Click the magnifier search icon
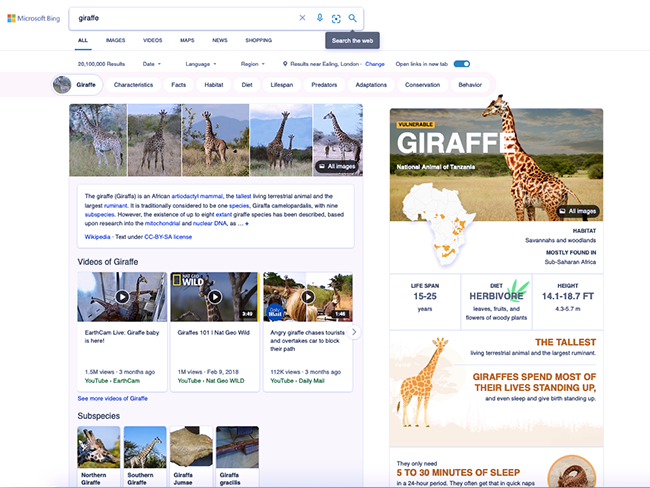The height and width of the screenshot is (488, 650). (352, 18)
